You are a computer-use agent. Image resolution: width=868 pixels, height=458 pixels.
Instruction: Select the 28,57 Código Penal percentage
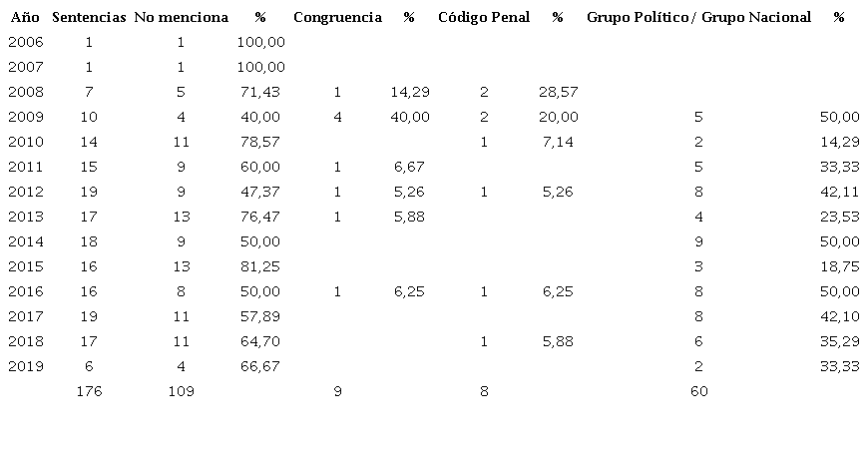(558, 92)
